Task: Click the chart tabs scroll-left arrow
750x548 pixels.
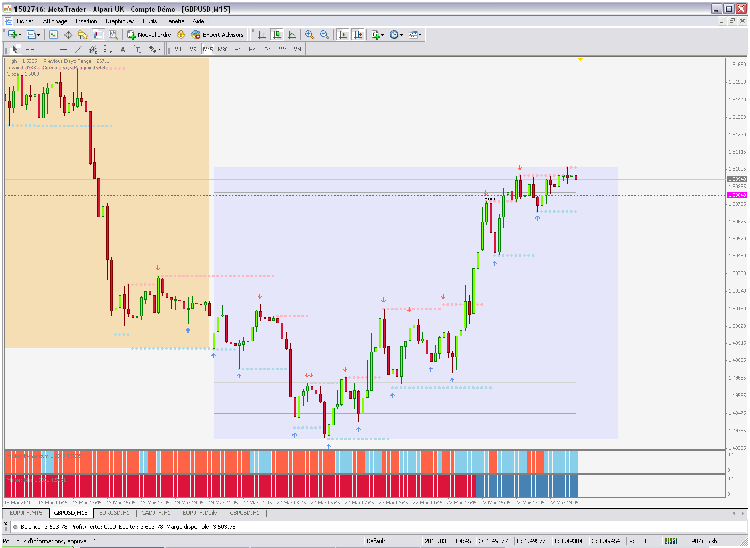Action: coord(735,513)
